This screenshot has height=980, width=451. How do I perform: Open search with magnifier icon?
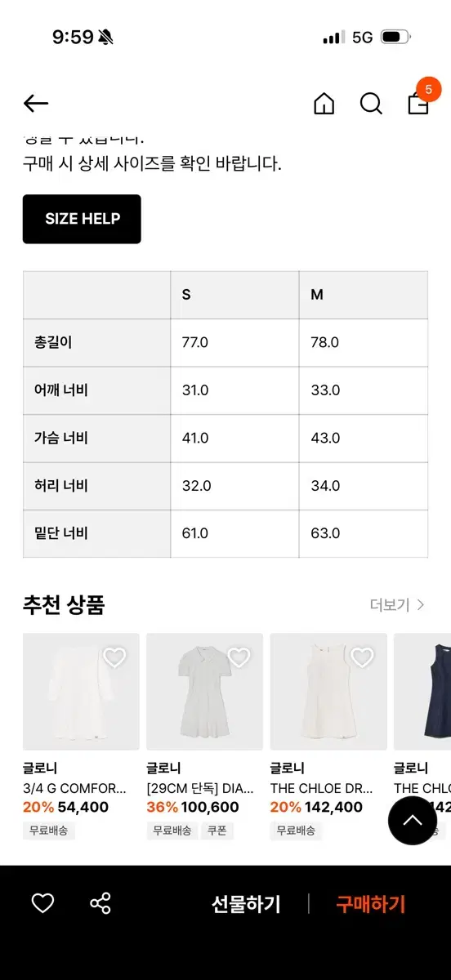(371, 104)
